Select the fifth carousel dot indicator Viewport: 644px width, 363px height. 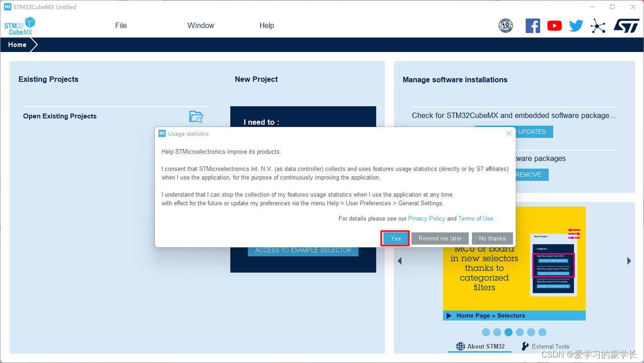point(531,332)
